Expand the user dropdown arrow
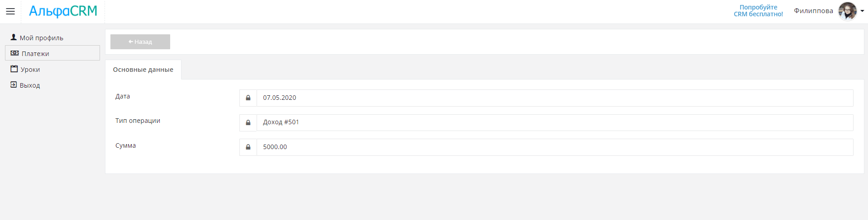Viewport: 868px width, 220px height. (x=862, y=11)
